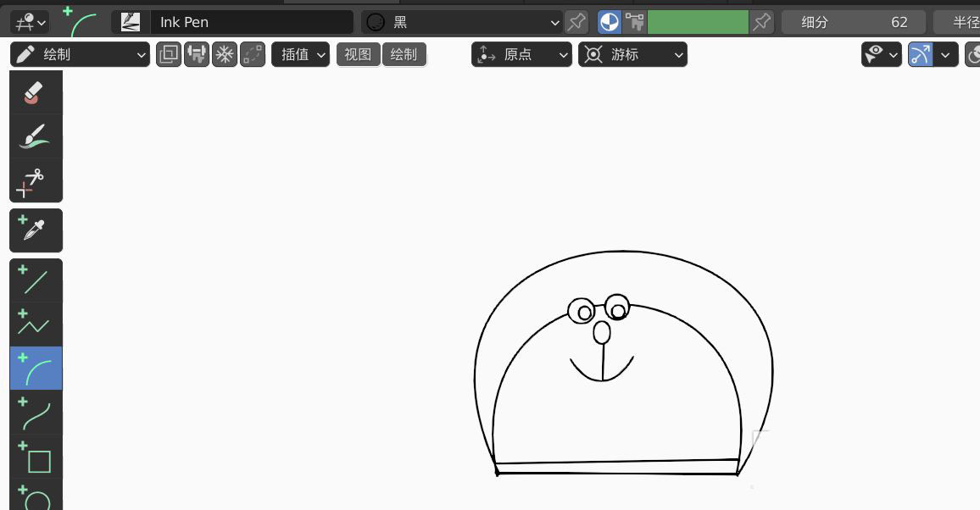Switch to Vertex Color mode
Image resolution: width=980 pixels, height=510 pixels.
tap(634, 23)
